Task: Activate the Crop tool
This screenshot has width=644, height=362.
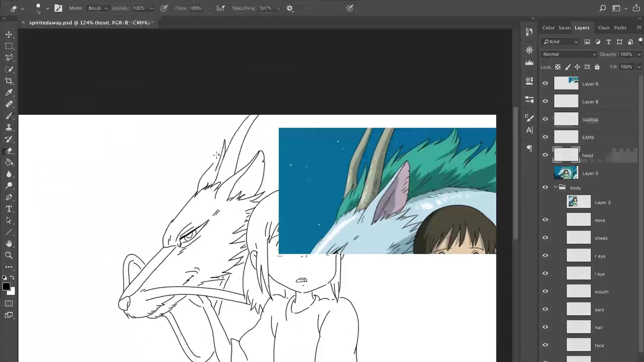Action: 9,81
